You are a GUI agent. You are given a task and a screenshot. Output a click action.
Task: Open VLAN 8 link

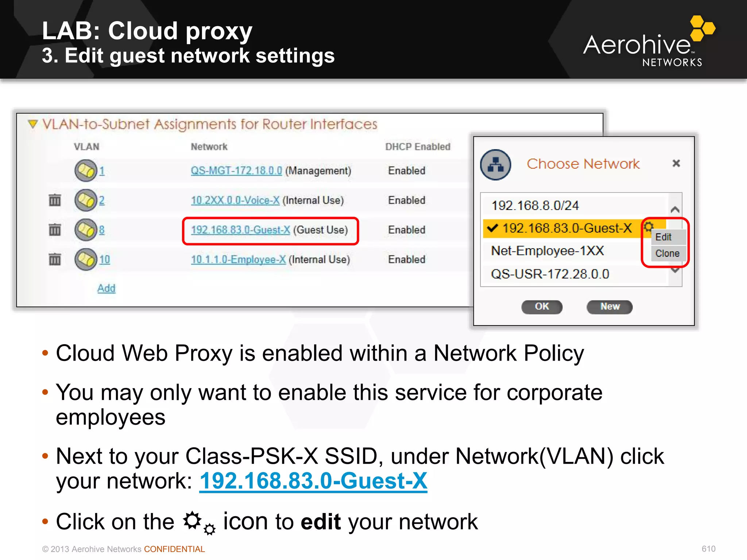(x=102, y=230)
